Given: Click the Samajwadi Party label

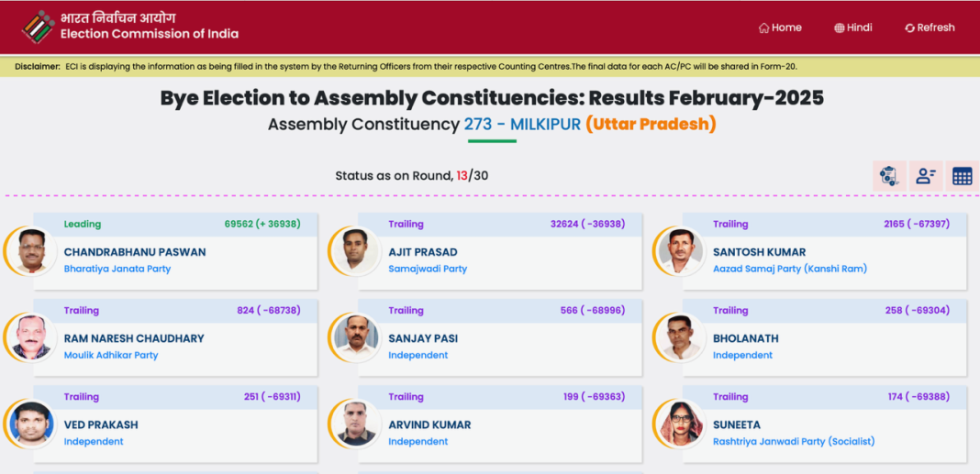Looking at the screenshot, I should (428, 270).
